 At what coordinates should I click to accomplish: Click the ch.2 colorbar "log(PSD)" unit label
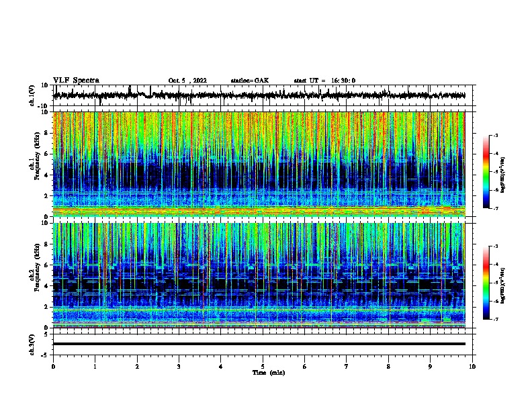point(503,285)
